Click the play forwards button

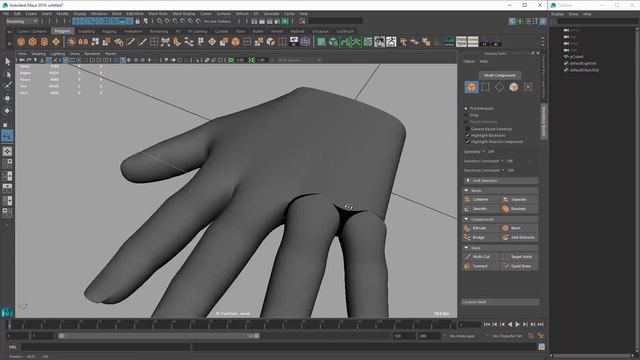tap(518, 324)
